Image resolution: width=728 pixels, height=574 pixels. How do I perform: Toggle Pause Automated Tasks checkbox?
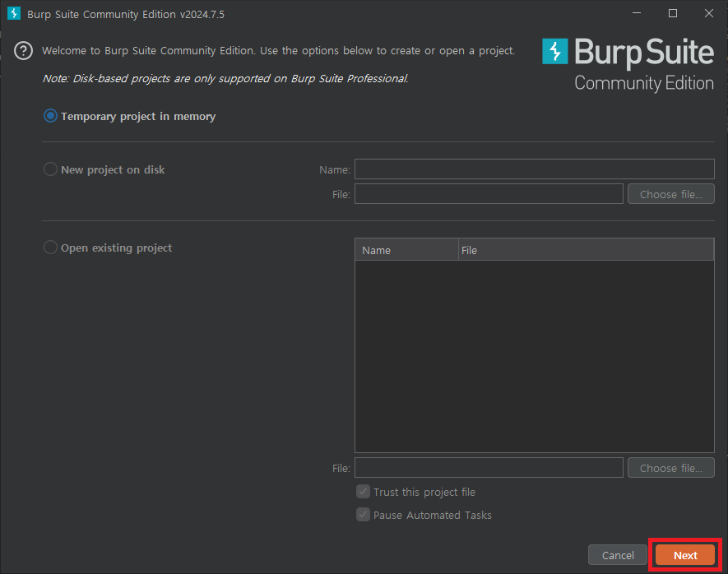[x=363, y=515]
